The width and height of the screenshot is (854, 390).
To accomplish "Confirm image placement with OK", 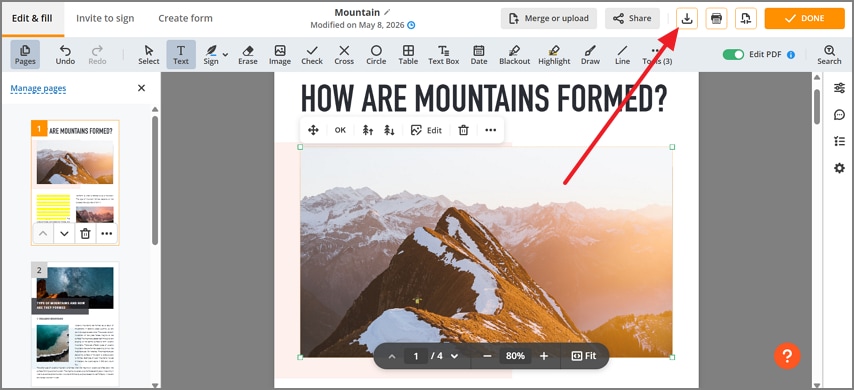I will (x=340, y=130).
